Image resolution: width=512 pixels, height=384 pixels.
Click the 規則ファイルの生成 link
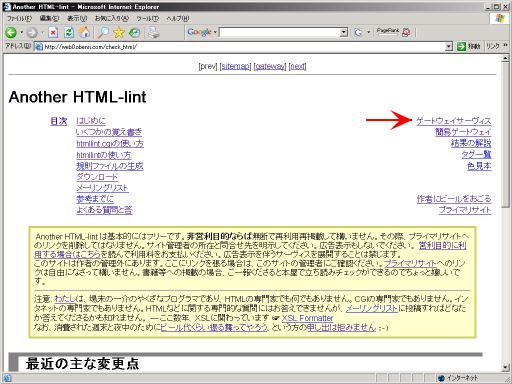coord(110,166)
